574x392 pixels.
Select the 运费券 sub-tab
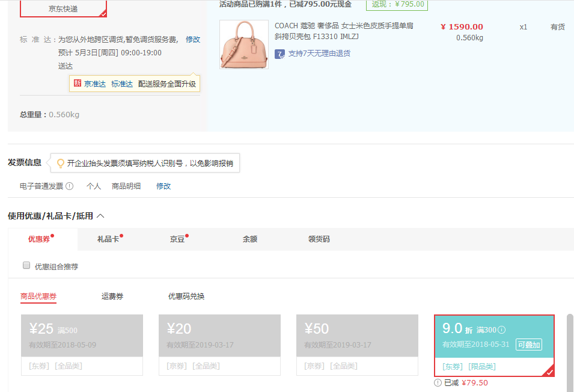pyautogui.click(x=112, y=296)
